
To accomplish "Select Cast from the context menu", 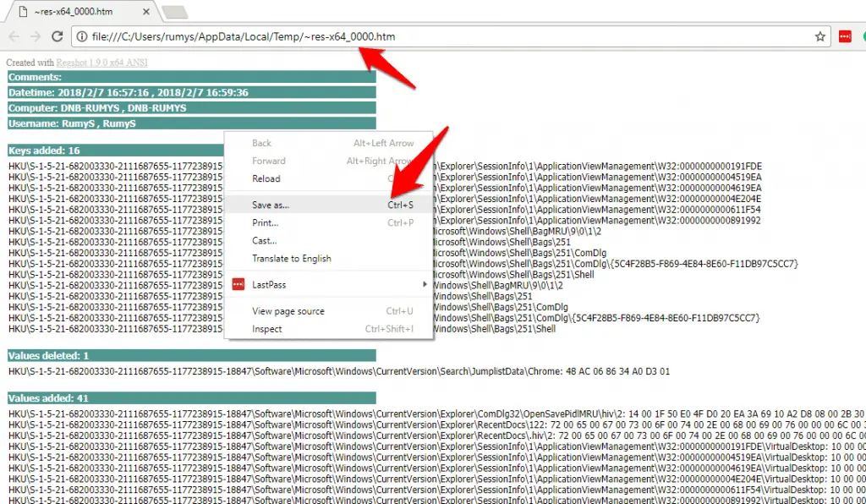I will [x=266, y=240].
